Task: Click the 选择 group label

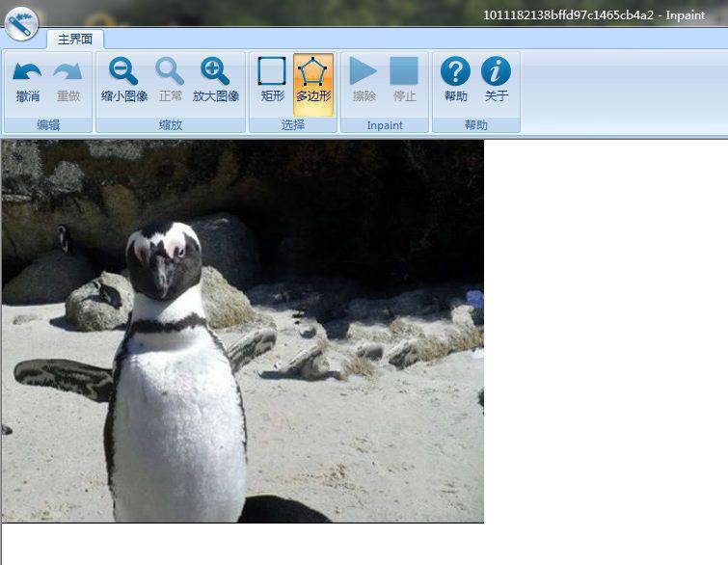Action: point(293,125)
